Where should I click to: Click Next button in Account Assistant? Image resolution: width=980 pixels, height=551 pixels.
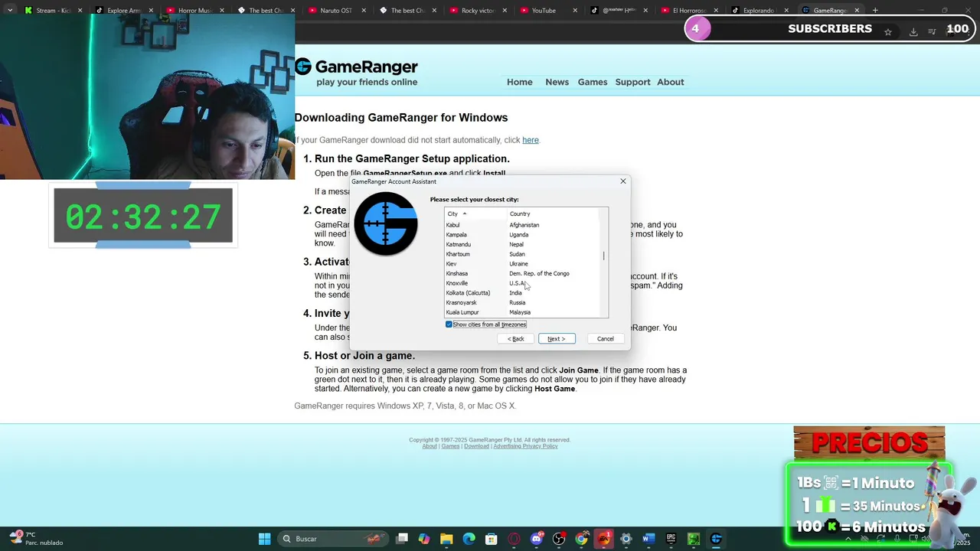pyautogui.click(x=557, y=338)
